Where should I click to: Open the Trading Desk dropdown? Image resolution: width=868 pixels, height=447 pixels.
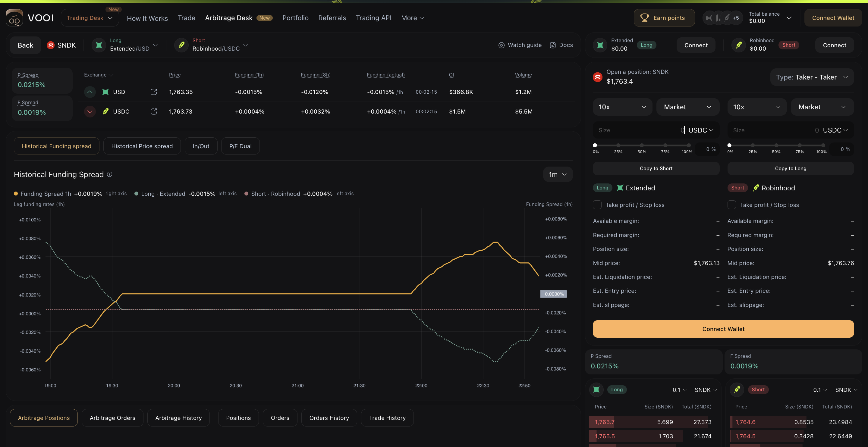[x=90, y=18]
